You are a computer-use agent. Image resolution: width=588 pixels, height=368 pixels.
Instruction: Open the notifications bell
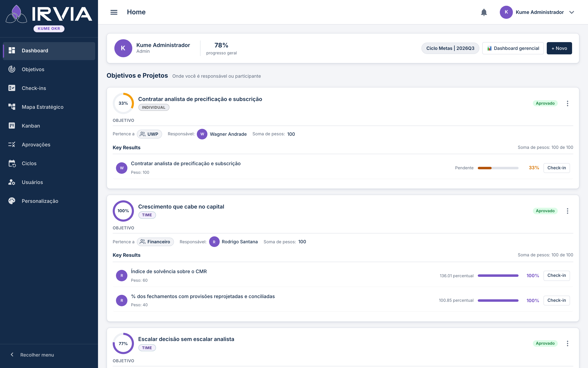[x=484, y=12]
